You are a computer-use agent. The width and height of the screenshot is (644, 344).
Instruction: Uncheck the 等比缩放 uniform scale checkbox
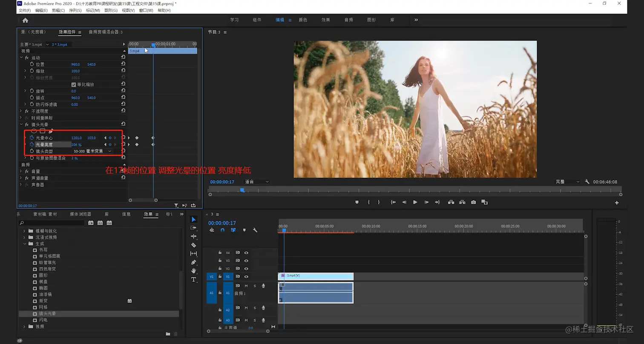point(74,84)
